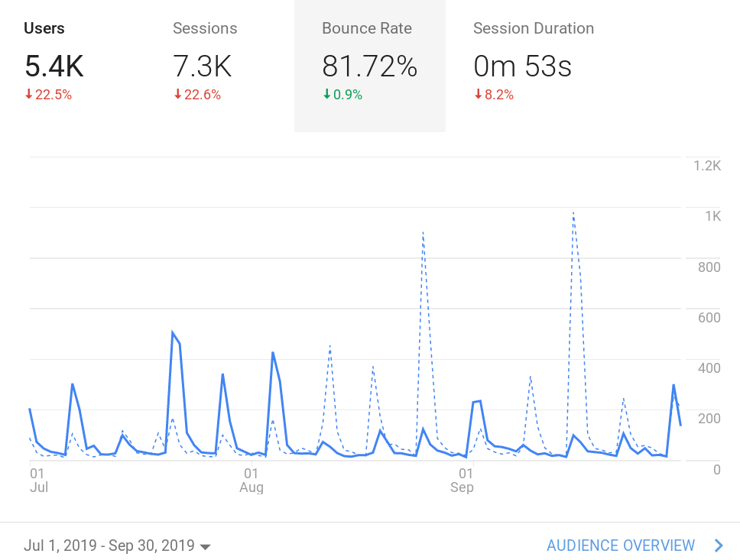Click the highest solid-line peak in July
The height and width of the screenshot is (560, 740).
point(173,332)
